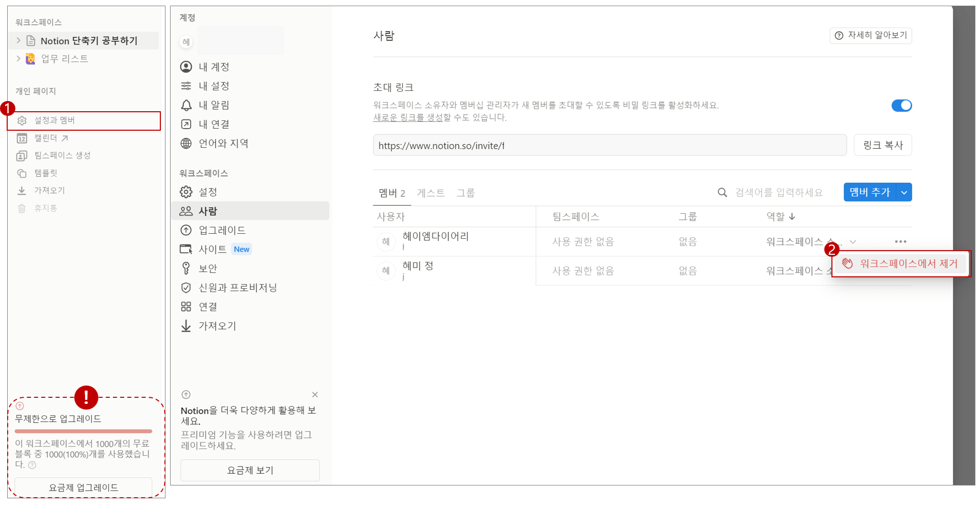Click the 검색어를 입력하세요 search field

click(x=779, y=192)
